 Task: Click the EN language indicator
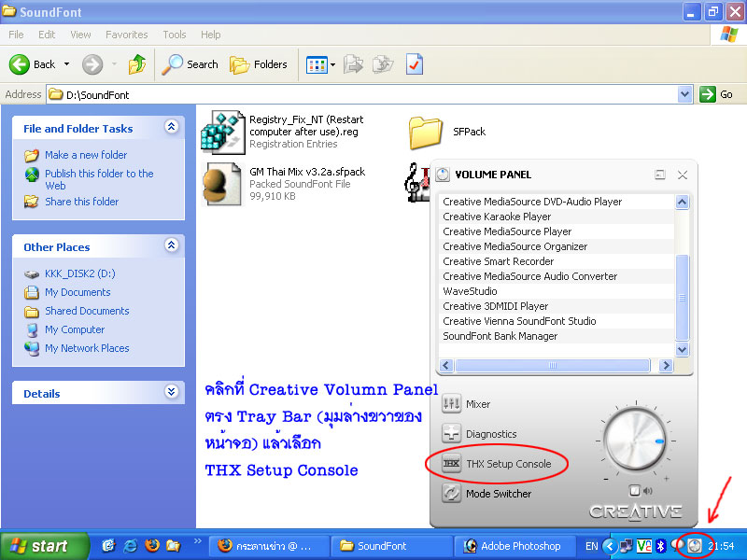[x=592, y=546]
